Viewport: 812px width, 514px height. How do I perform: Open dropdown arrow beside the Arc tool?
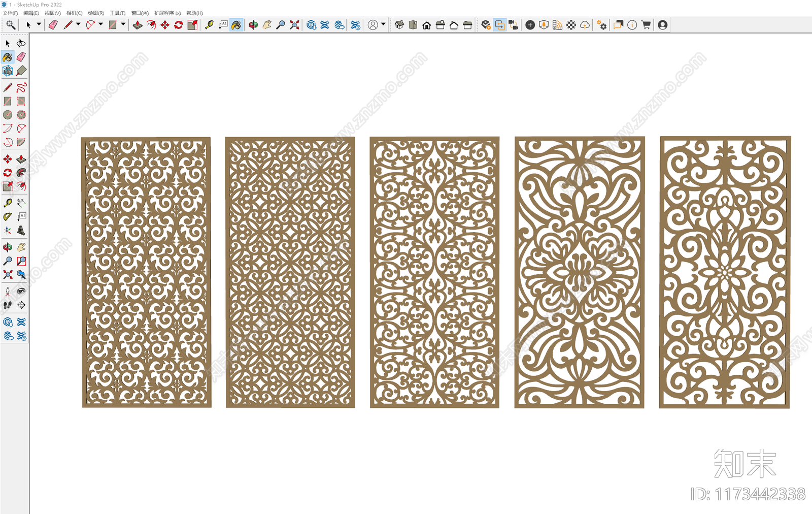tap(100, 24)
